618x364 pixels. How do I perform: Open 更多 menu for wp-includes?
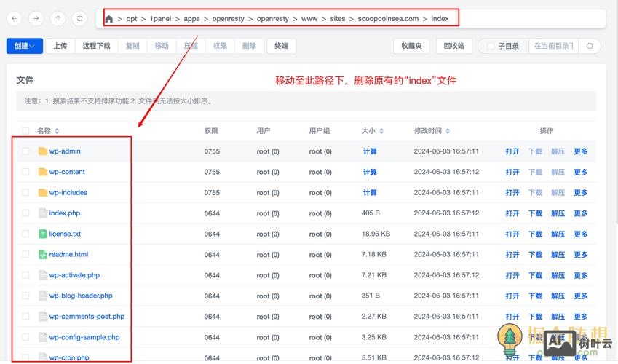581,192
